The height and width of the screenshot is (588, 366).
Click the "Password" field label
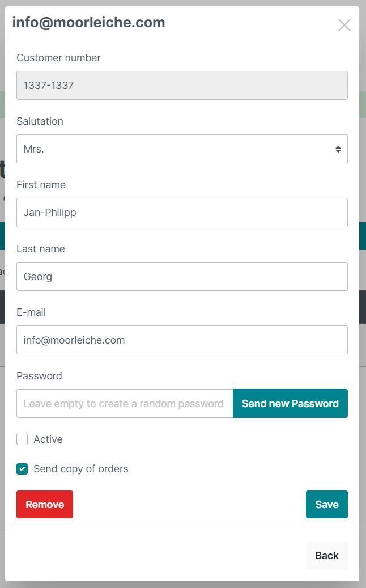point(39,376)
